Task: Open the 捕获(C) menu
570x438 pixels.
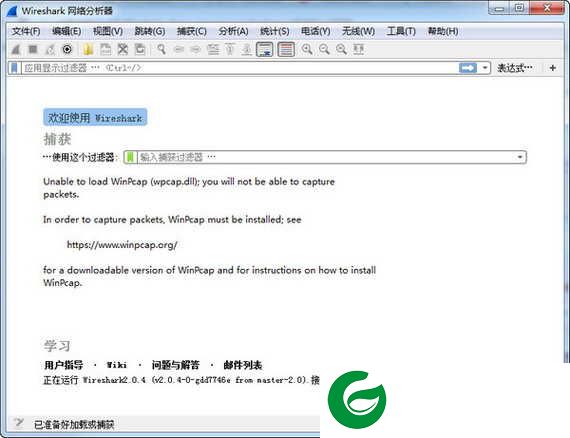Action: (x=192, y=31)
